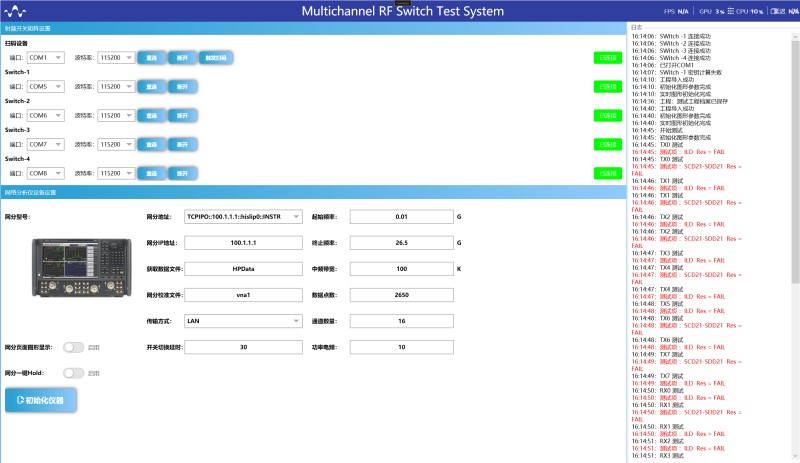
Task: Click the green connected status for Switch-4
Action: coord(606,174)
